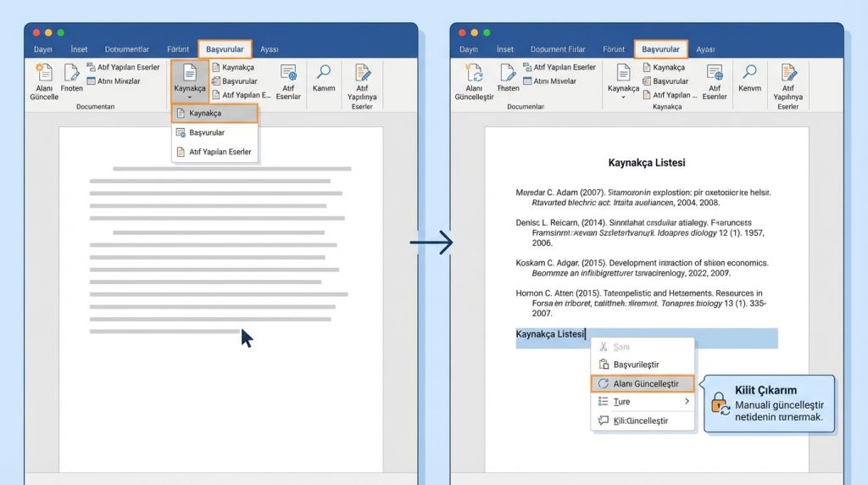Viewport: 868px width, 485px height.
Task: Click Atıf Esenler icon in right window
Action: pos(715,73)
